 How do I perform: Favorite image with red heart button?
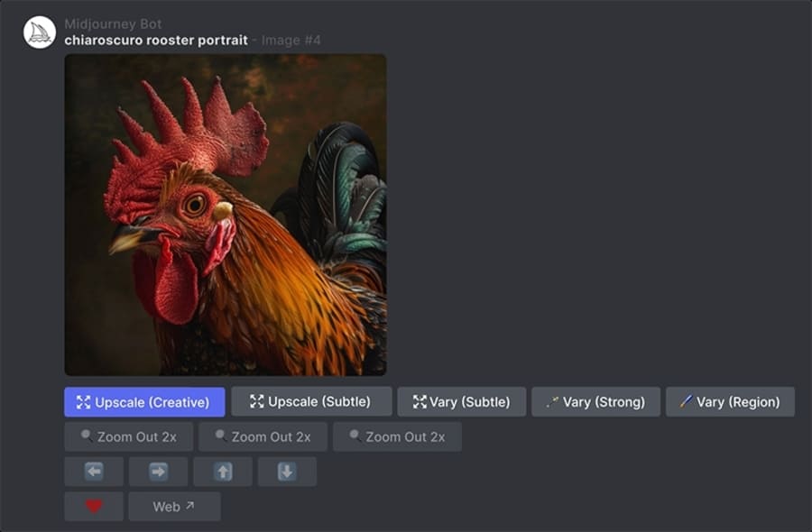pos(94,506)
